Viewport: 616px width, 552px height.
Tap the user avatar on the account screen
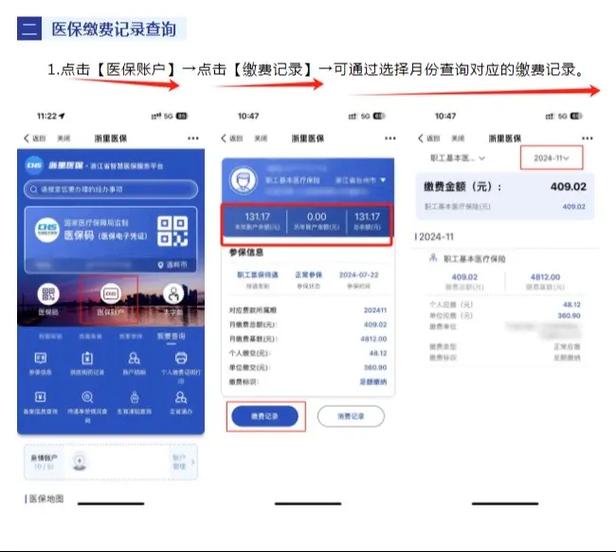pyautogui.click(x=243, y=180)
